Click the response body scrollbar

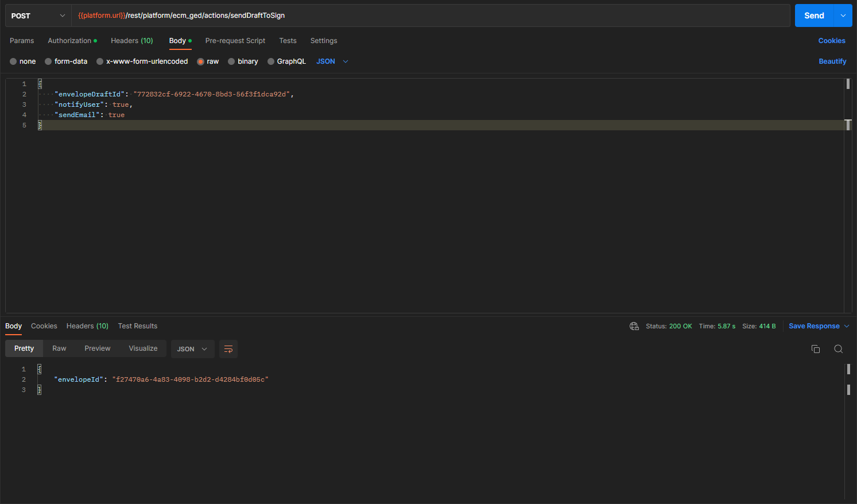(x=848, y=431)
